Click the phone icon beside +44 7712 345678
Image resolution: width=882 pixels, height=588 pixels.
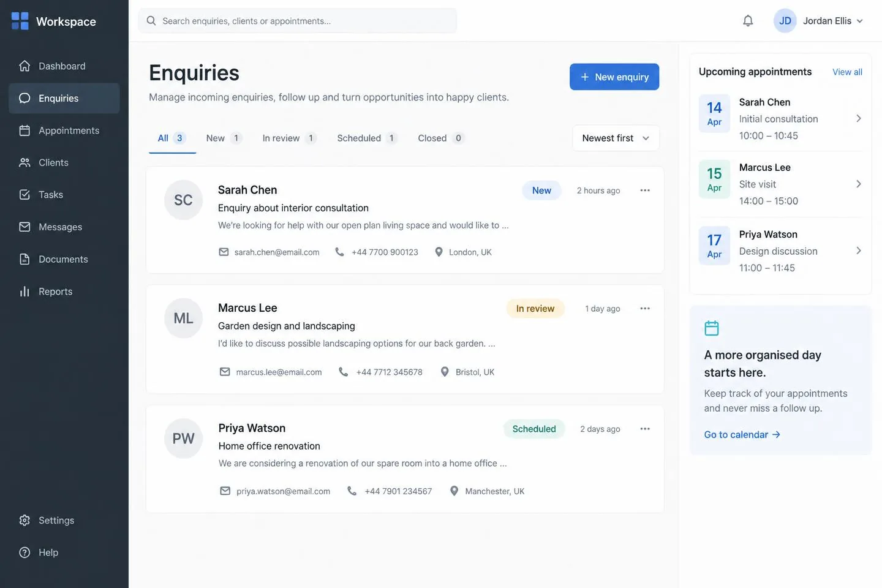click(344, 372)
